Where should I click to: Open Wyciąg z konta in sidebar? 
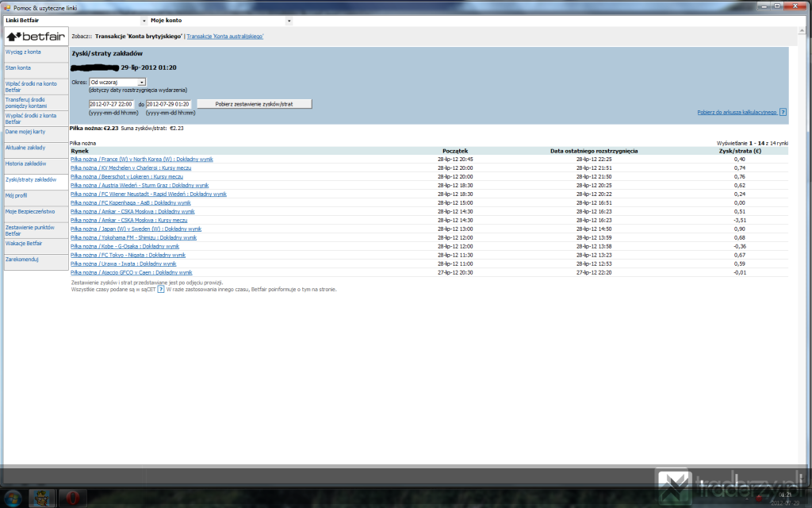point(23,52)
